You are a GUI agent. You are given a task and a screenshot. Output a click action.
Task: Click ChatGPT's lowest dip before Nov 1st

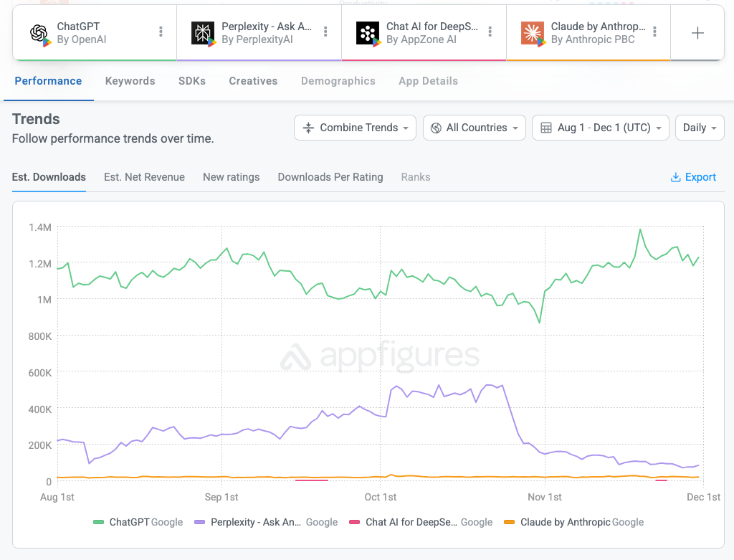(539, 323)
